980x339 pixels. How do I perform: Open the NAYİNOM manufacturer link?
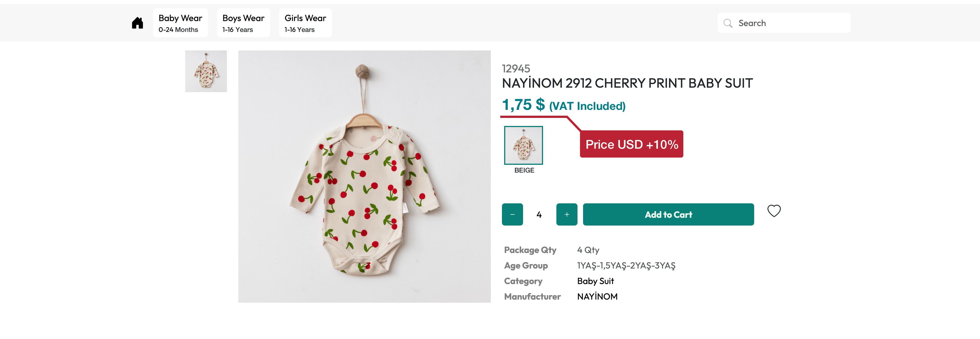(597, 297)
